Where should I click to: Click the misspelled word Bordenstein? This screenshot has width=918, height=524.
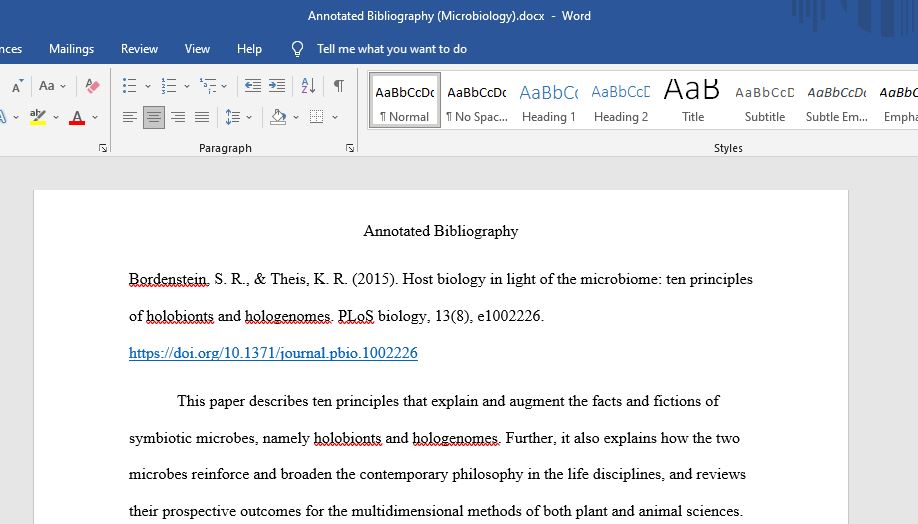(169, 279)
